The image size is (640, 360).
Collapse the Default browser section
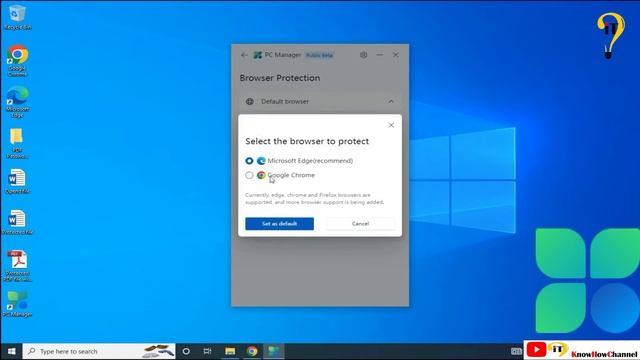(391, 101)
